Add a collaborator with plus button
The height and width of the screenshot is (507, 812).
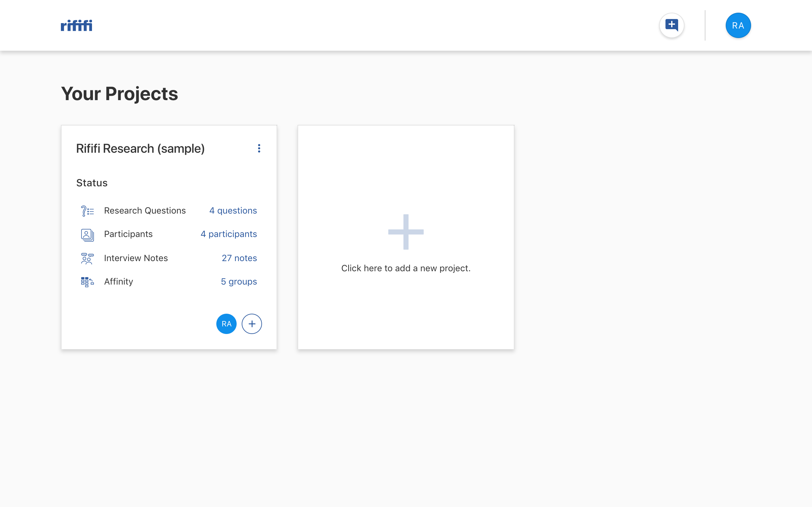(252, 324)
